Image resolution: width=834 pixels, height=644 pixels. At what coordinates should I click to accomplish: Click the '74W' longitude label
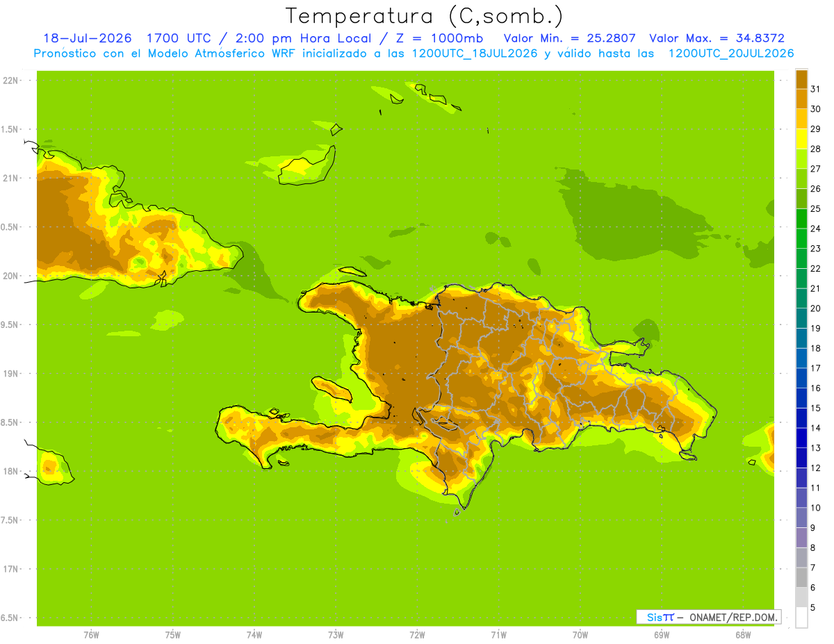coord(254,634)
